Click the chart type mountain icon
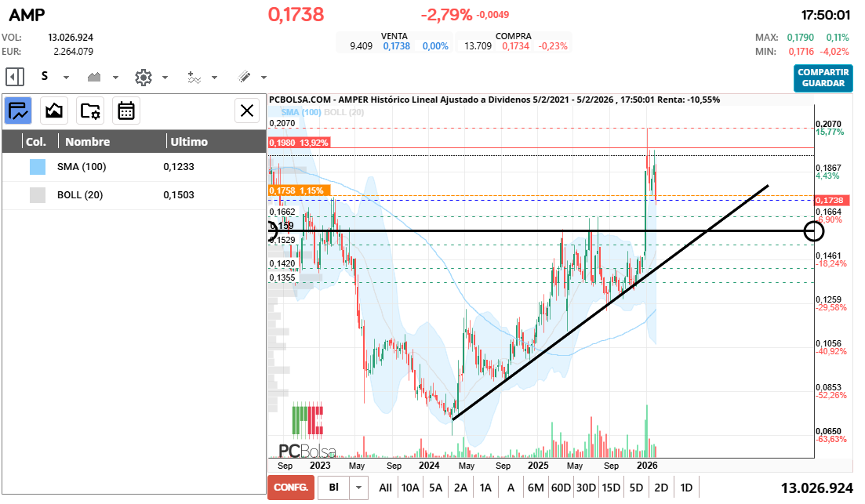This screenshot has width=865, height=504. 95,77
